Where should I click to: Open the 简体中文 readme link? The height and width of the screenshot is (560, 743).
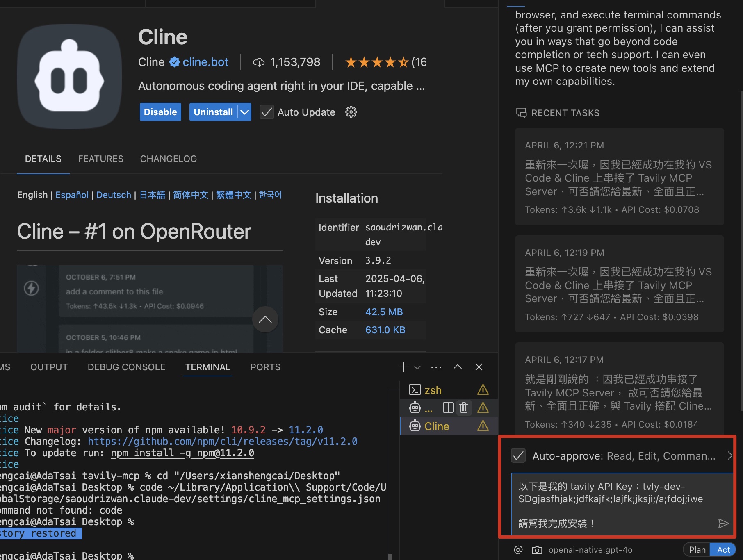(191, 195)
